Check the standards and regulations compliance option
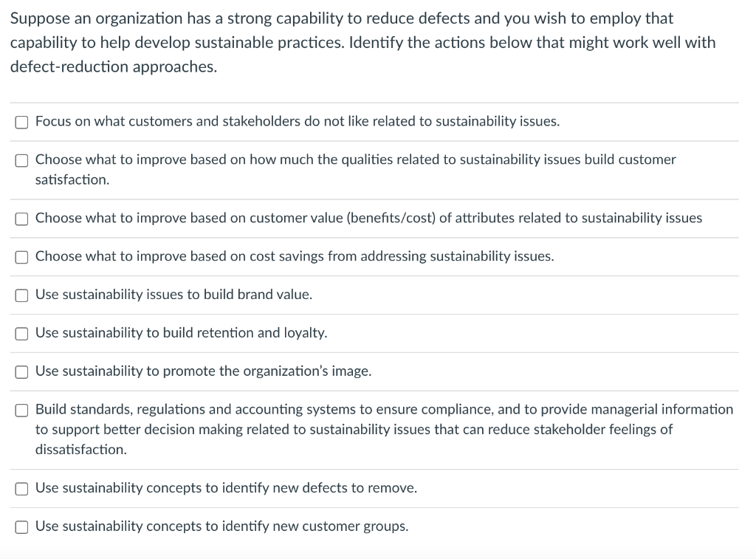Screen dimensions: 756x559 point(22,410)
